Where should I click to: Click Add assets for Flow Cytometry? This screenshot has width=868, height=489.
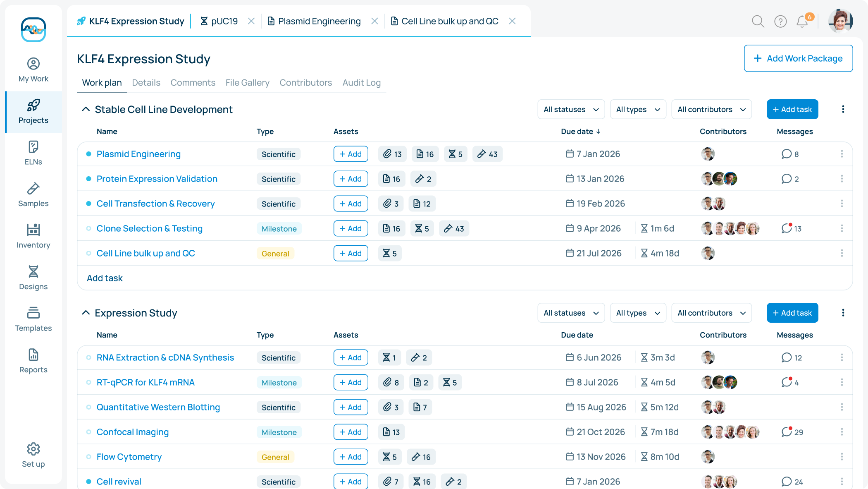tap(351, 457)
